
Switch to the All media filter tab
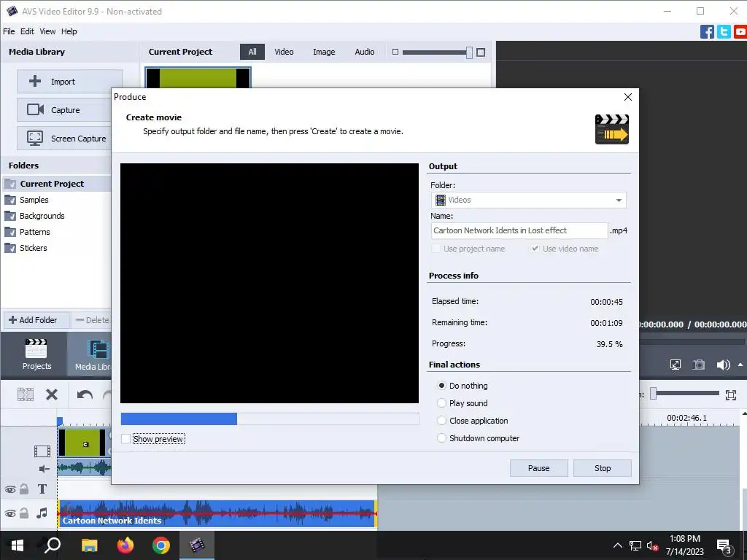coord(252,52)
